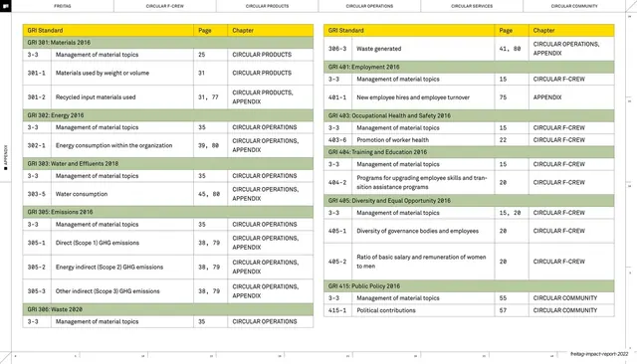Image resolution: width=637 pixels, height=364 pixels.
Task: Click the 'freitag-impact-report-2022' footer text
Action: pyautogui.click(x=599, y=354)
